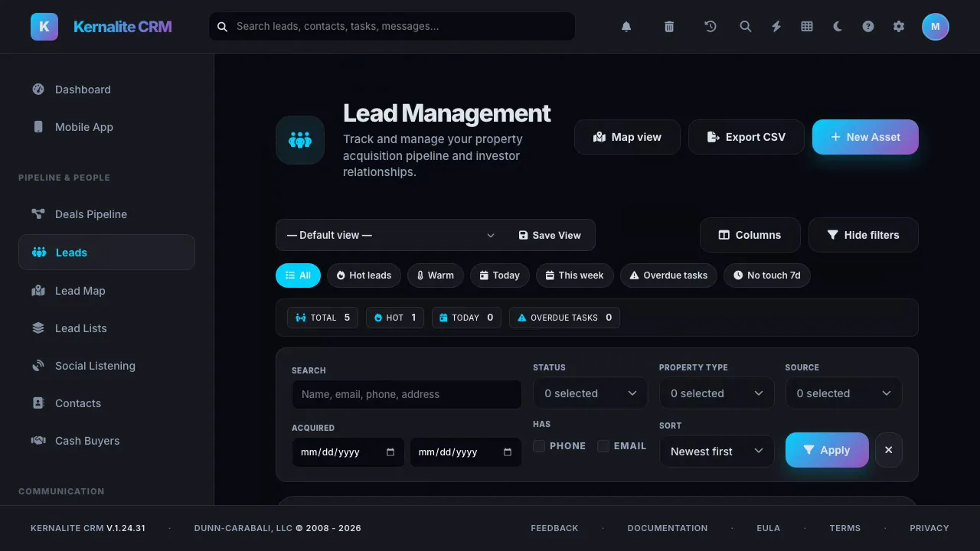
Task: Toggle dark mode moon icon
Action: point(838,27)
